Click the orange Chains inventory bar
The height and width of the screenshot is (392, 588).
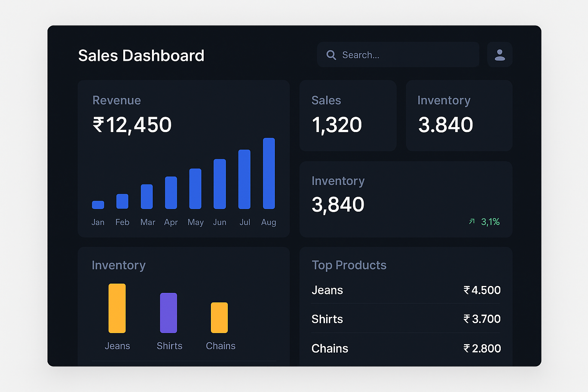pos(219,318)
